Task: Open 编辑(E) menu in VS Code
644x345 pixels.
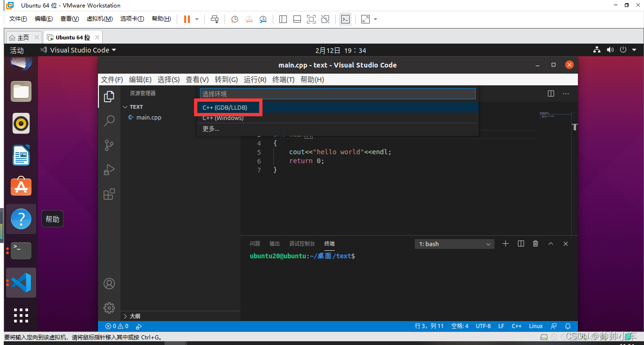Action: (141, 80)
